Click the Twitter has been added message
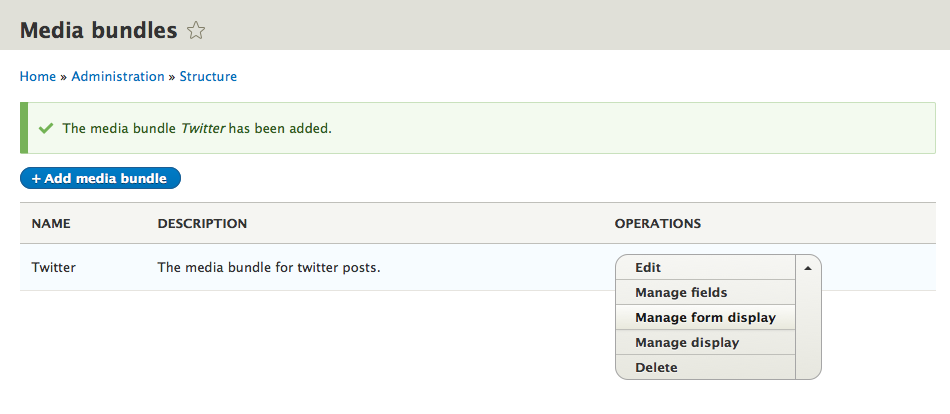 197,129
